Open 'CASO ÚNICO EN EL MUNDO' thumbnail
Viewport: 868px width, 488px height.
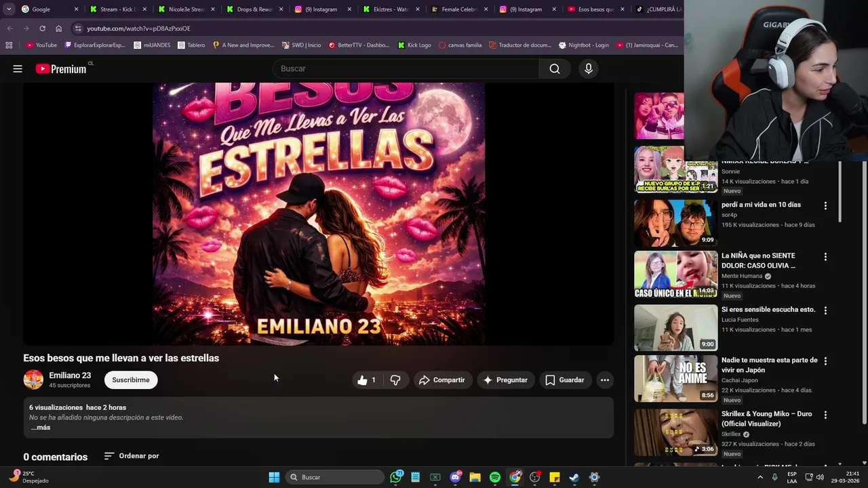pyautogui.click(x=675, y=274)
